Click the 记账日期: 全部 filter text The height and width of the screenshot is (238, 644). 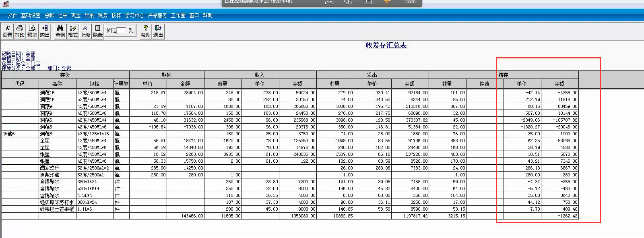[x=19, y=54]
